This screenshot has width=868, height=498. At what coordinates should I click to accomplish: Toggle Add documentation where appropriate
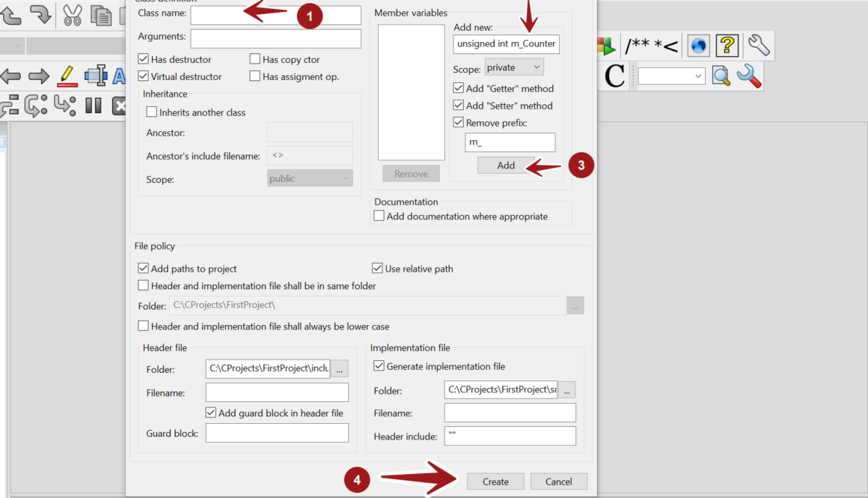coord(379,216)
